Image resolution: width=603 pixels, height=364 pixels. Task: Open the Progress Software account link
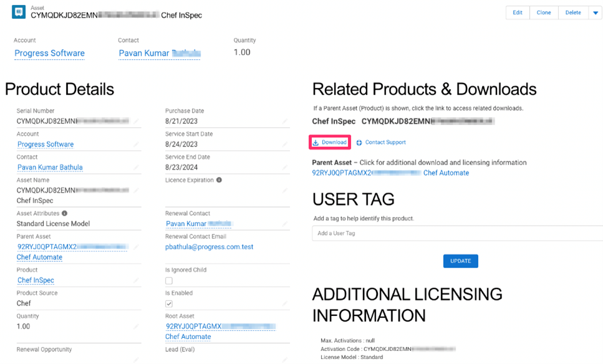tap(49, 53)
